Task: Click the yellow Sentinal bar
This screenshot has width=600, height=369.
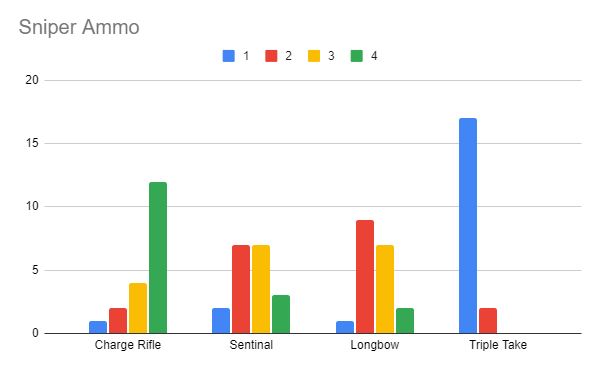Action: click(261, 289)
